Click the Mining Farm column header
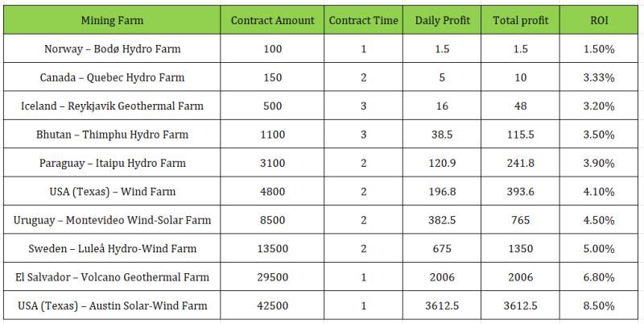Screen dimensions: 644x324 pyautogui.click(x=112, y=20)
